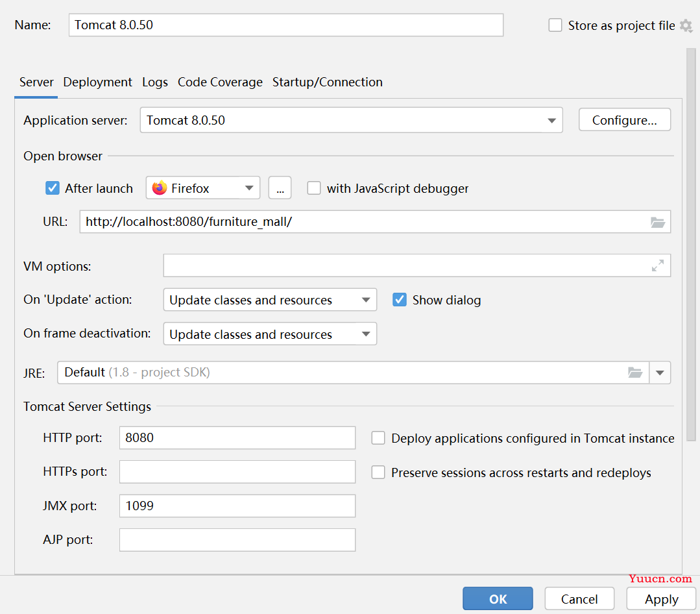This screenshot has height=614, width=700.
Task: Click the AJP port field
Action: coord(237,540)
